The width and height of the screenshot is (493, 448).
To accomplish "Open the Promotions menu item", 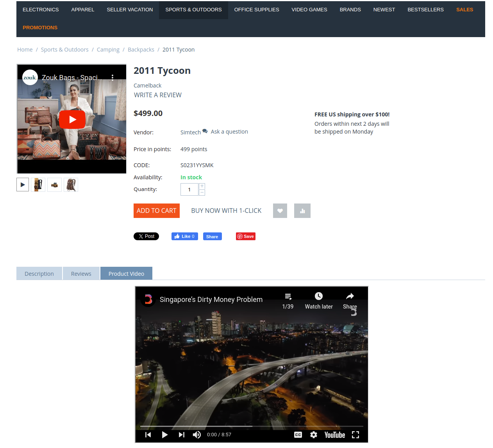I will click(x=40, y=28).
